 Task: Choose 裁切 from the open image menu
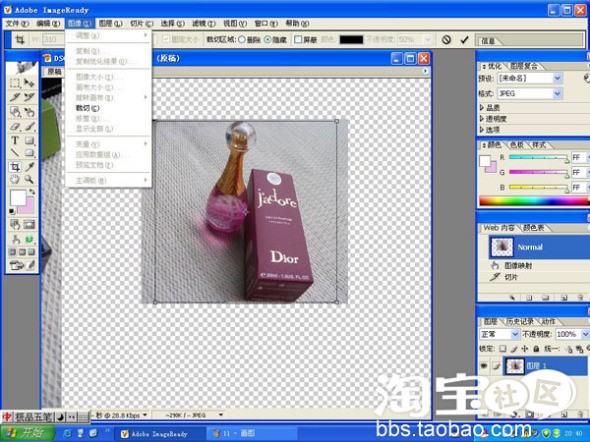pos(87,108)
